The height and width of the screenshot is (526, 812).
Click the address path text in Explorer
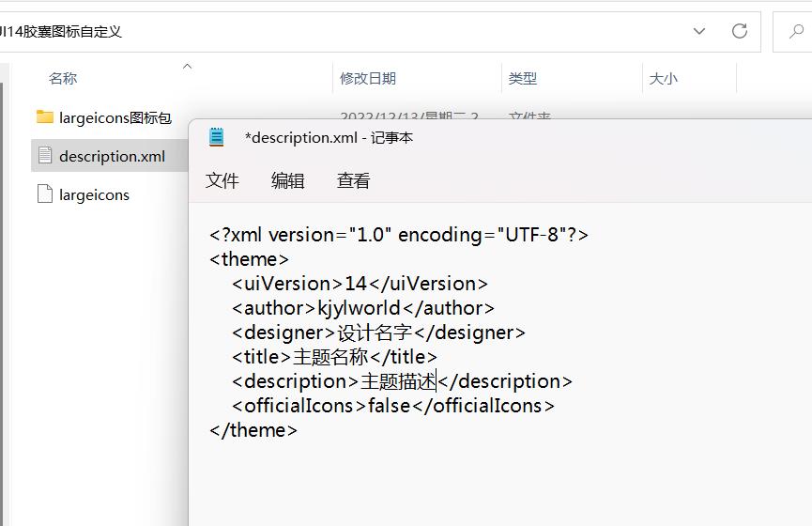click(61, 32)
